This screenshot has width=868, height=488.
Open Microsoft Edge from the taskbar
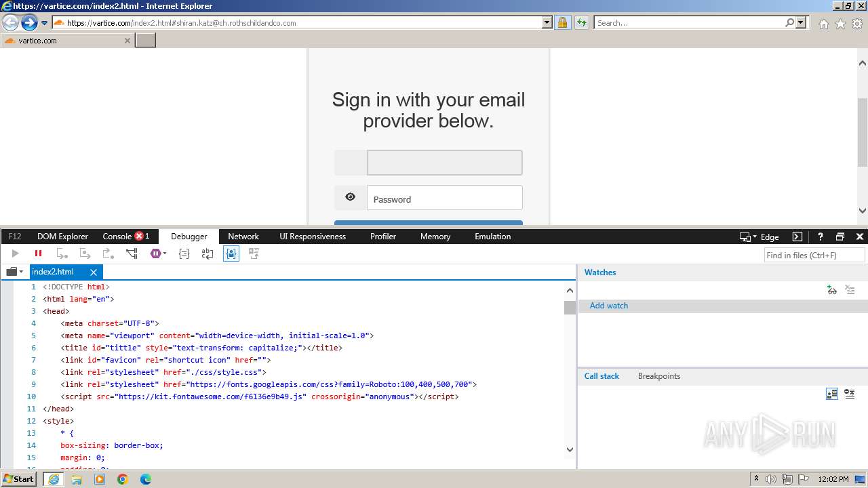point(146,479)
